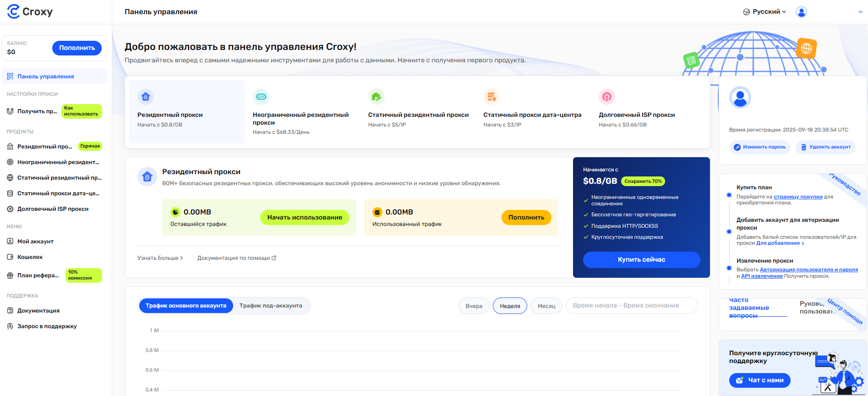Image resolution: width=868 pixels, height=396 pixels.
Task: Select the Вчера time range
Action: (x=474, y=306)
